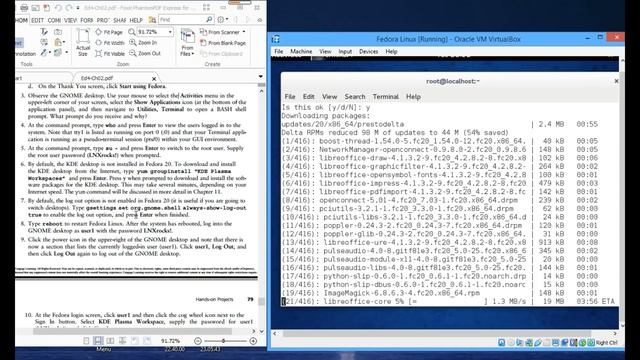
Task: Open the PROTECT ribbon tab
Action: (x=103, y=20)
